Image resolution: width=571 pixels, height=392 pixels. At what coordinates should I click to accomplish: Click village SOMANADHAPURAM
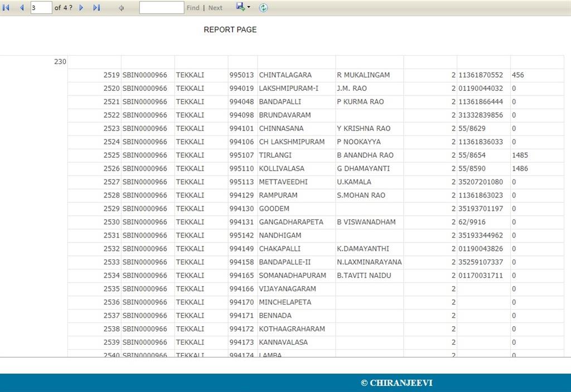coord(292,275)
